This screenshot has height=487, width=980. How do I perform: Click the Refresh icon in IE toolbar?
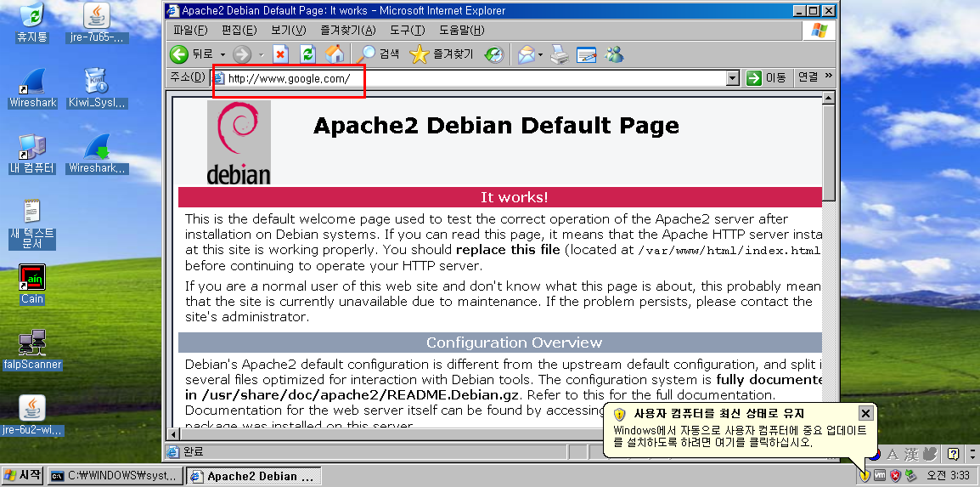[x=308, y=55]
